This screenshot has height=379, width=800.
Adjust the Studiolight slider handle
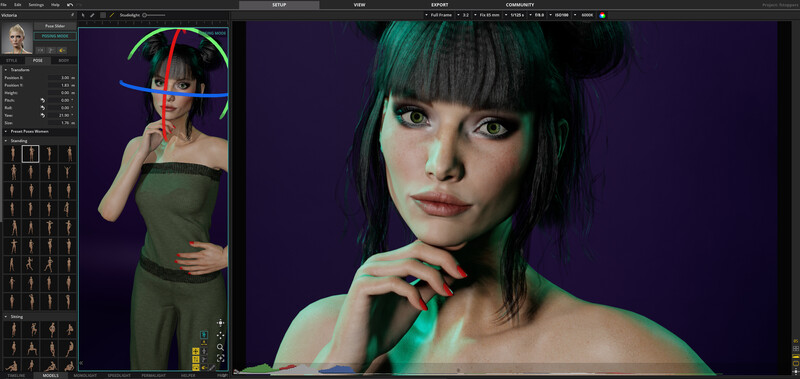pos(145,15)
